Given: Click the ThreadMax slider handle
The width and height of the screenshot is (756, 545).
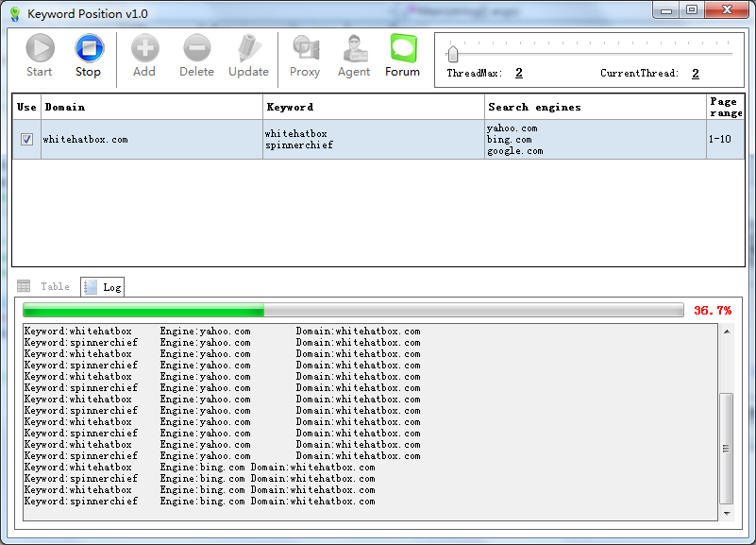Looking at the screenshot, I should click(453, 53).
